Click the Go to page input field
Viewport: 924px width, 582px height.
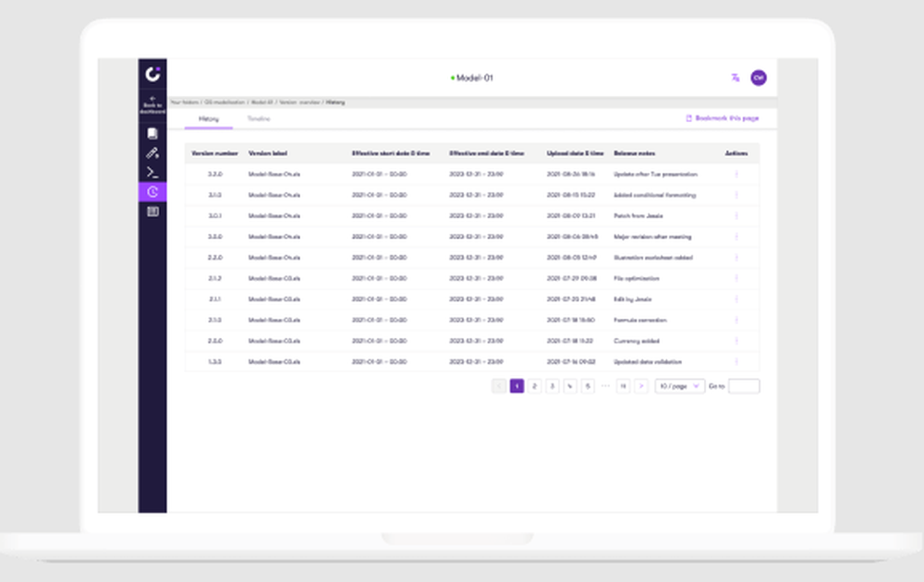(744, 386)
